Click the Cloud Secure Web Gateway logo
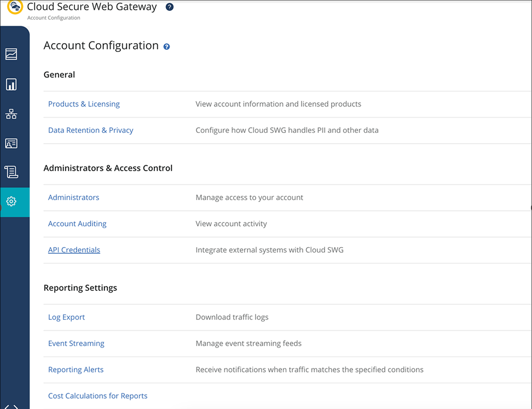The width and height of the screenshot is (532, 409). coord(15,8)
